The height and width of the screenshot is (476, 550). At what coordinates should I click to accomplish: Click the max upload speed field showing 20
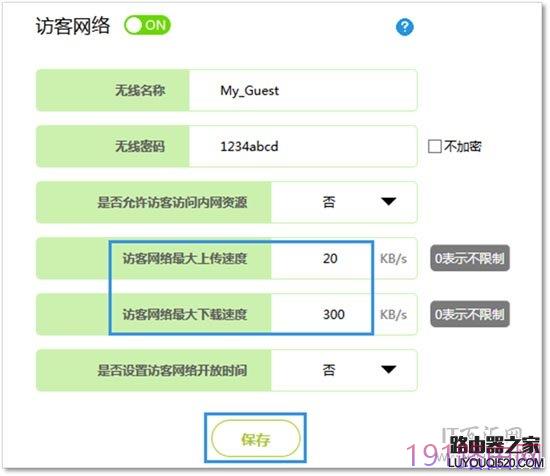[321, 259]
